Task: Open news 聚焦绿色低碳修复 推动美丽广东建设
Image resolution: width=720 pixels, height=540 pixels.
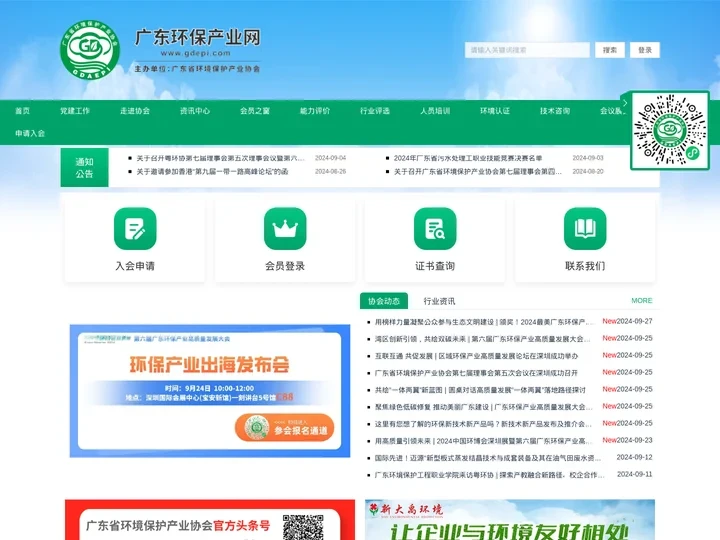Action: pos(484,407)
